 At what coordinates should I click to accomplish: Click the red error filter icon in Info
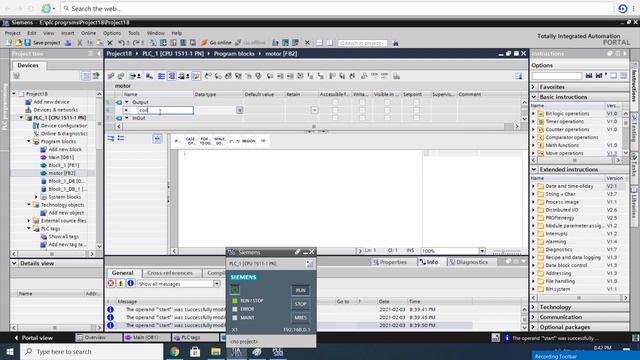coord(111,283)
